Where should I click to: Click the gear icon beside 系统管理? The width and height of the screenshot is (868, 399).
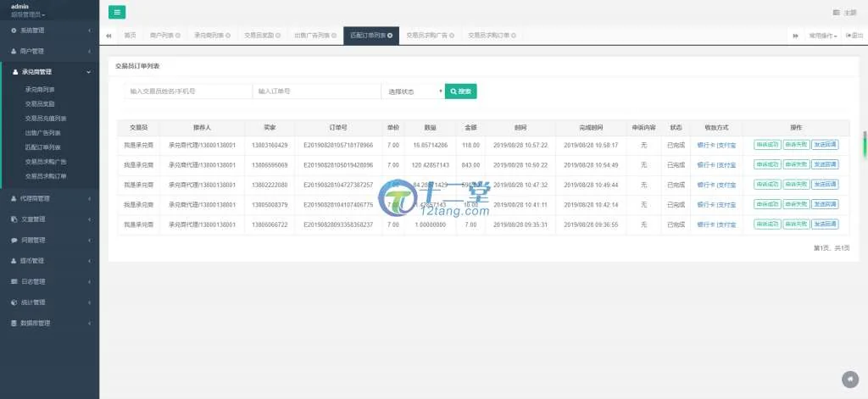click(14, 30)
